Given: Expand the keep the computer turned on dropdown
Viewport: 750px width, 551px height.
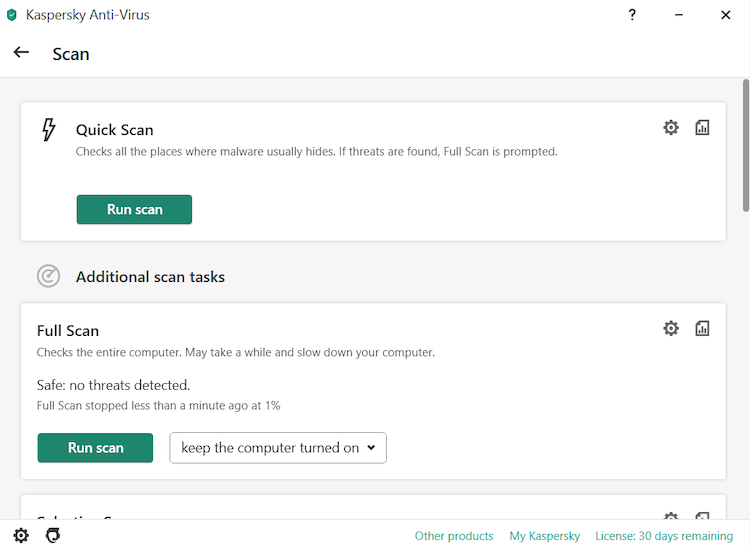Looking at the screenshot, I should coord(278,448).
